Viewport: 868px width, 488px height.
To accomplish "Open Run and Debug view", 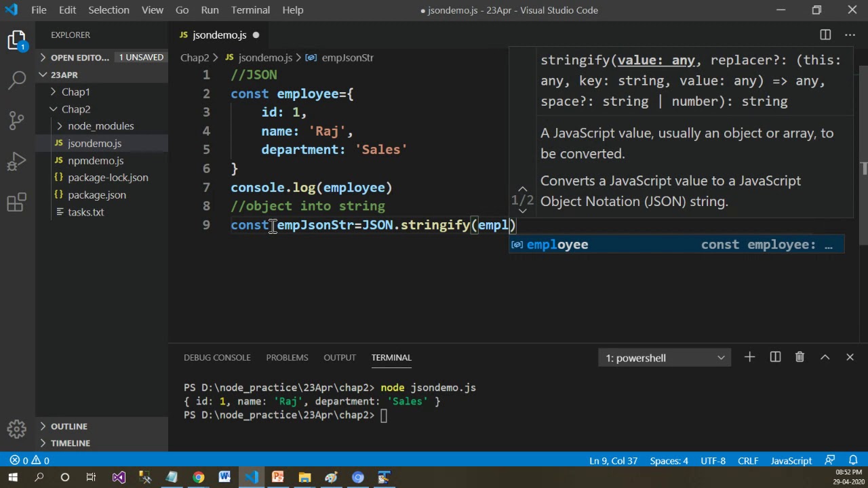I will click(17, 161).
